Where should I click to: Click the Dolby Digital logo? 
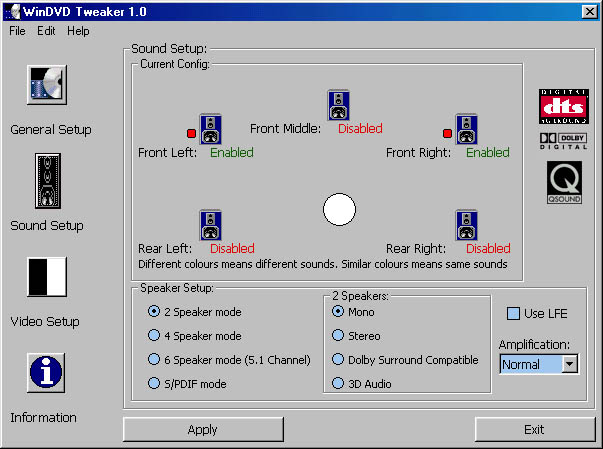[x=563, y=141]
